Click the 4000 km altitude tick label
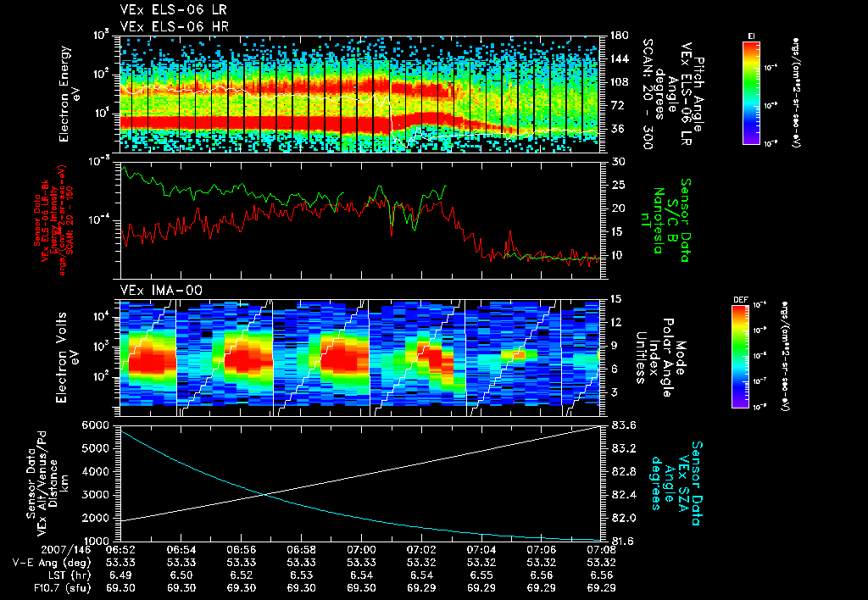 click(x=95, y=471)
